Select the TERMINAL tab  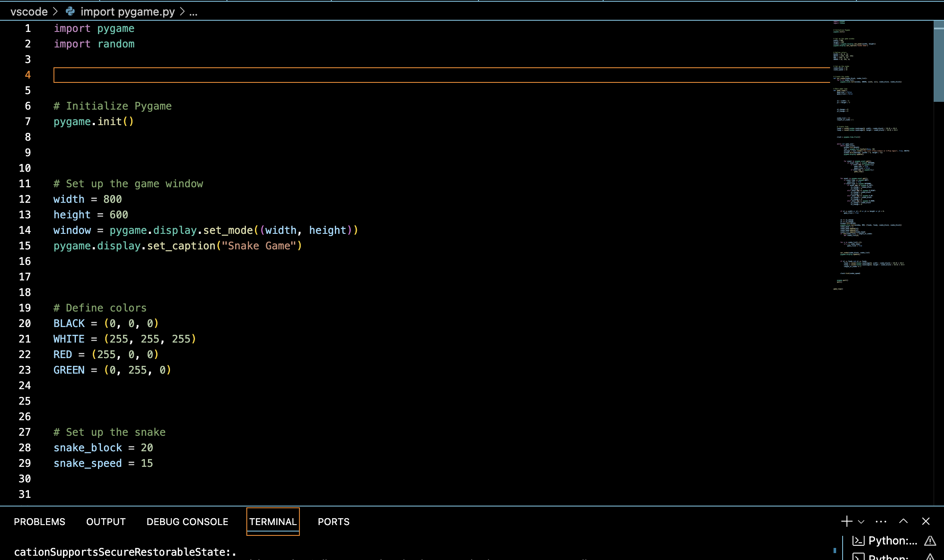point(273,522)
